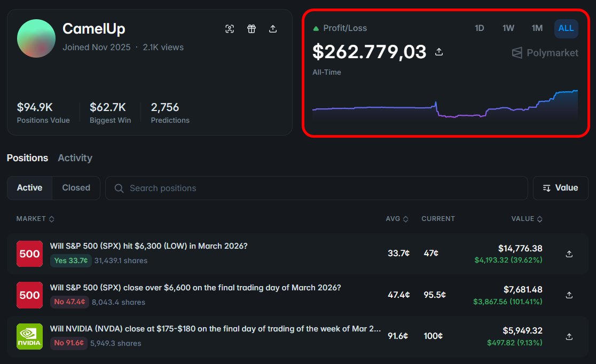
Task: Switch to the Closed positions filter
Action: click(x=76, y=188)
